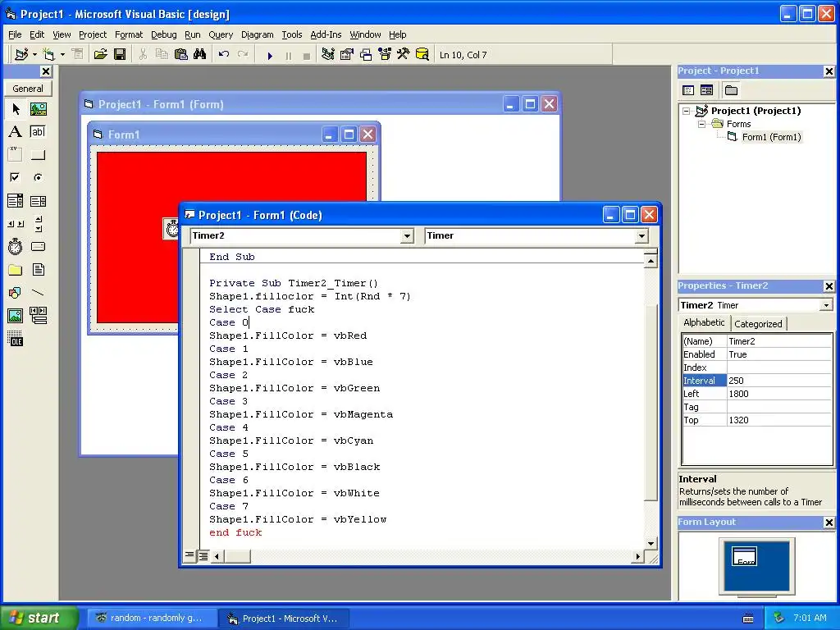Click the Paste toolbar icon
Viewport: 840px width, 630px height.
pos(181,55)
